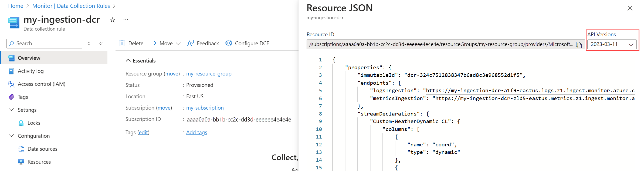Click the favorite star icon

pyautogui.click(x=113, y=20)
